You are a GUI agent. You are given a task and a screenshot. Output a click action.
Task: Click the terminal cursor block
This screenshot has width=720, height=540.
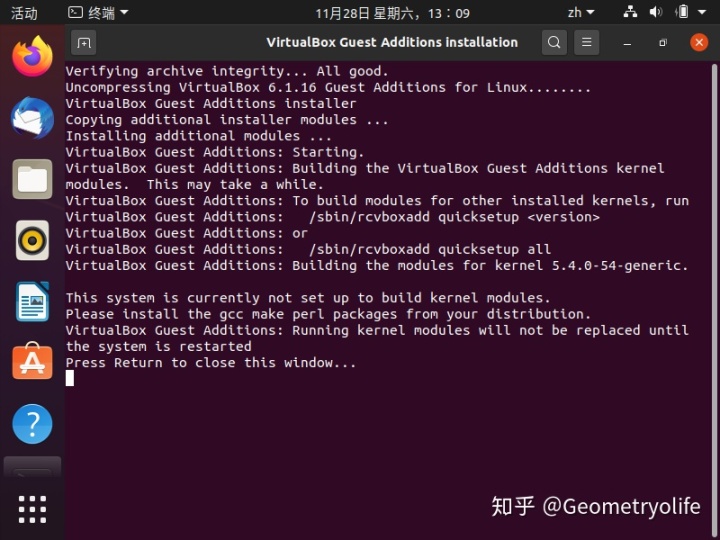pos(70,378)
